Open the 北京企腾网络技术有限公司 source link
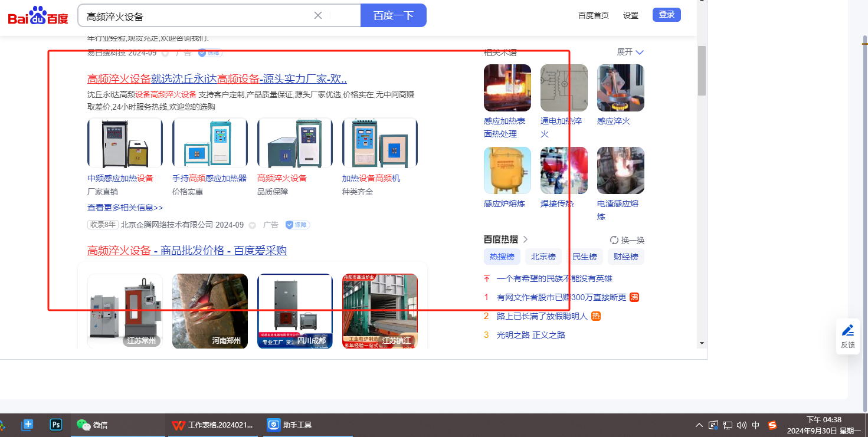This screenshot has width=868, height=437. point(167,225)
